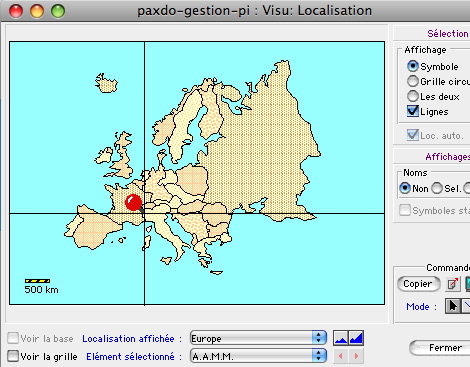
Task: Click the small mountain zoom-out icon
Action: click(x=341, y=338)
